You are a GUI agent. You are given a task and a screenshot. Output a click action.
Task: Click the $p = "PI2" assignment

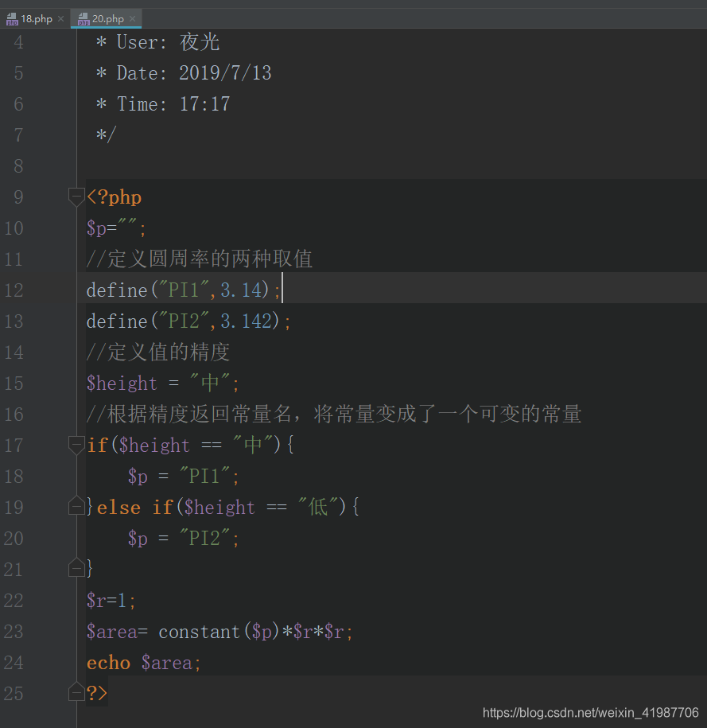pyautogui.click(x=184, y=539)
